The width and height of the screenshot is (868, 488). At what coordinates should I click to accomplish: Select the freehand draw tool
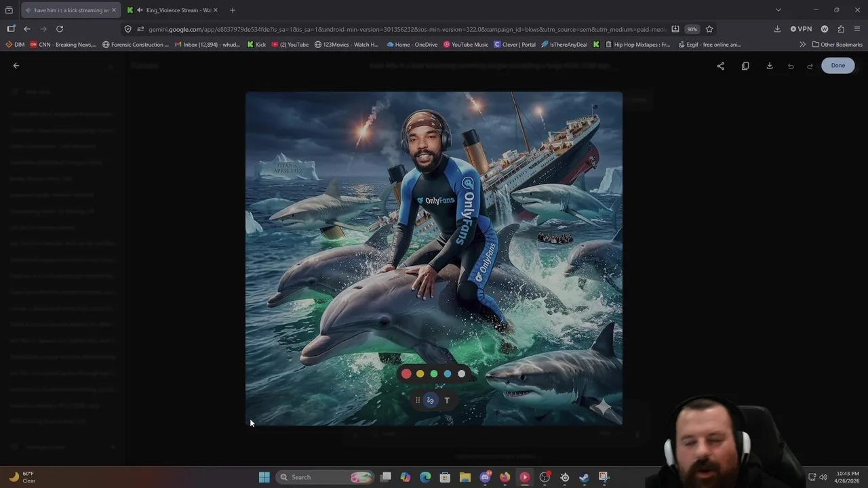[x=430, y=401]
